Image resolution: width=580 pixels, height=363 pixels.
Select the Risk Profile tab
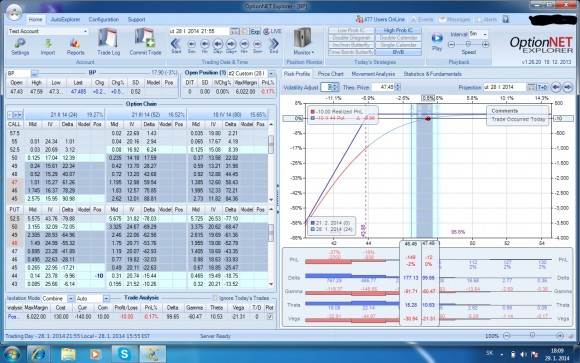pyautogui.click(x=297, y=74)
